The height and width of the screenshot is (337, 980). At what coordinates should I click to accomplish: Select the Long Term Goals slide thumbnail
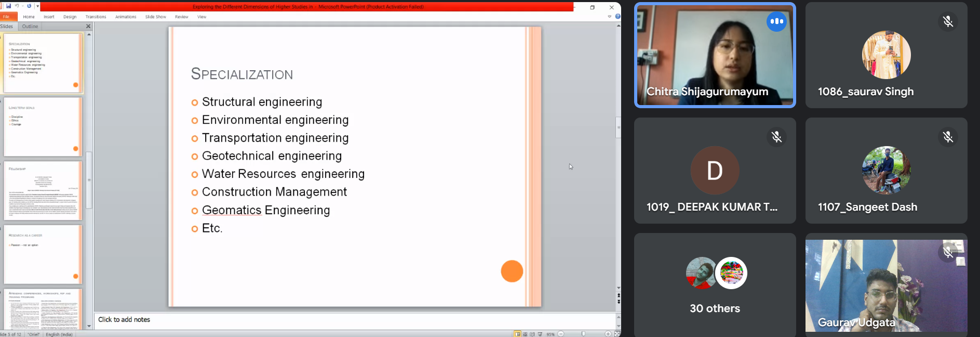43,127
